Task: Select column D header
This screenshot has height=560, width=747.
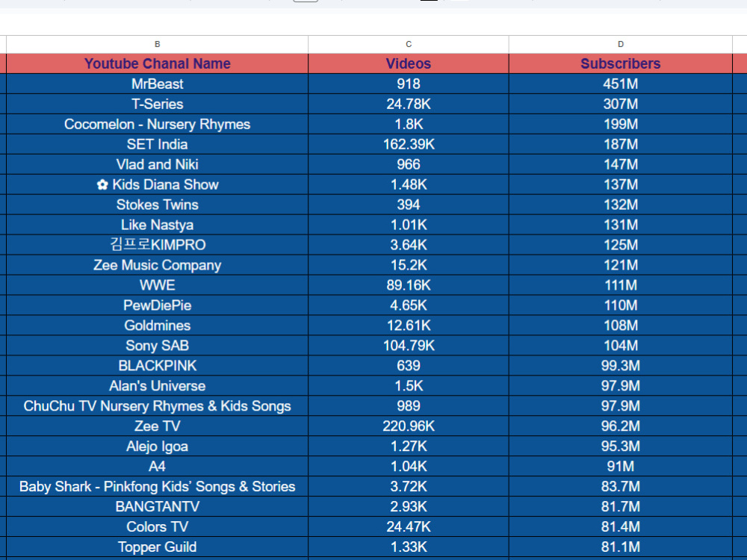Action: click(x=620, y=44)
